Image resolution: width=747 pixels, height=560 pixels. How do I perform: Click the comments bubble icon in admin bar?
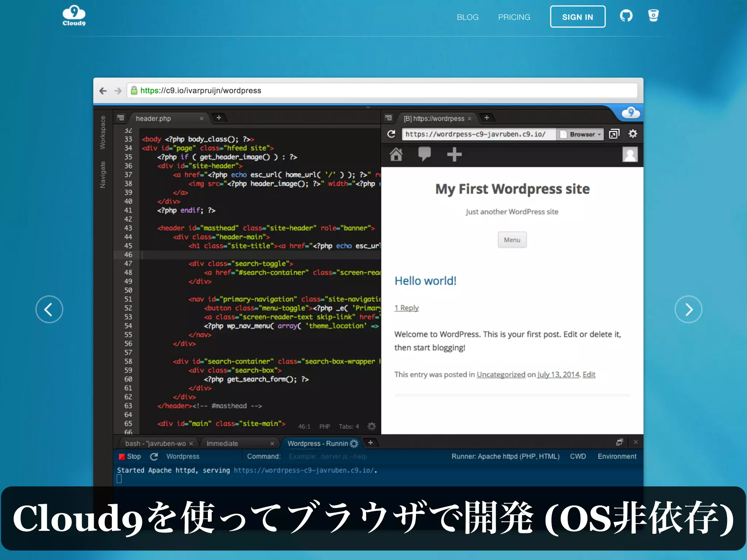click(x=424, y=154)
